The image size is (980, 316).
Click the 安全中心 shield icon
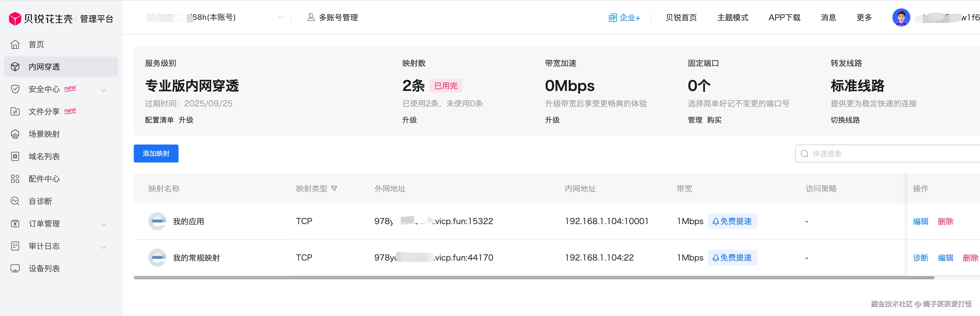pyautogui.click(x=15, y=89)
